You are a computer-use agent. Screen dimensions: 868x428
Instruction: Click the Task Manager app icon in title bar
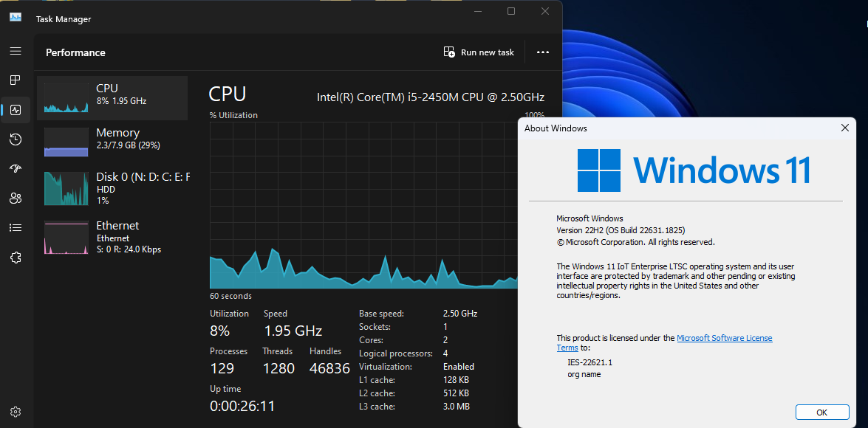[16, 17]
